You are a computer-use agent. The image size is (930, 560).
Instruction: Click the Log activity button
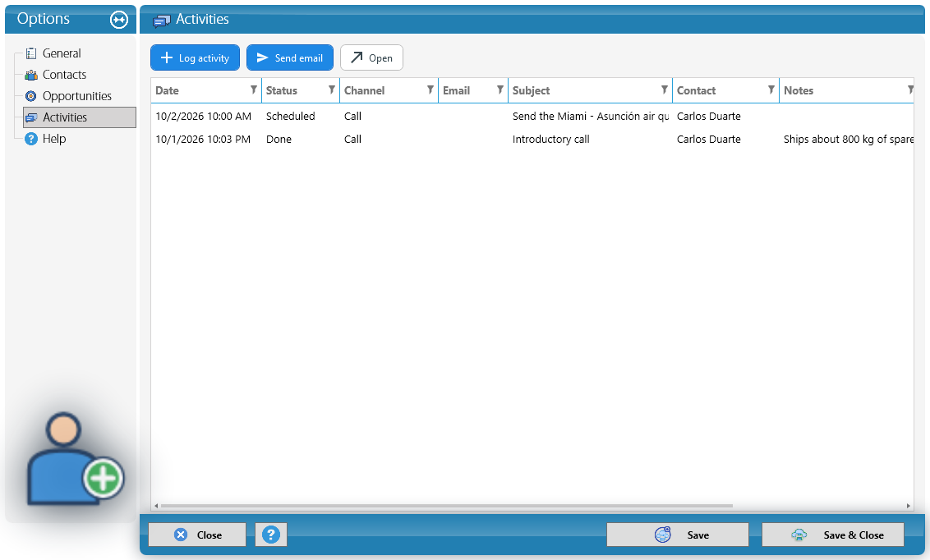[x=196, y=57]
